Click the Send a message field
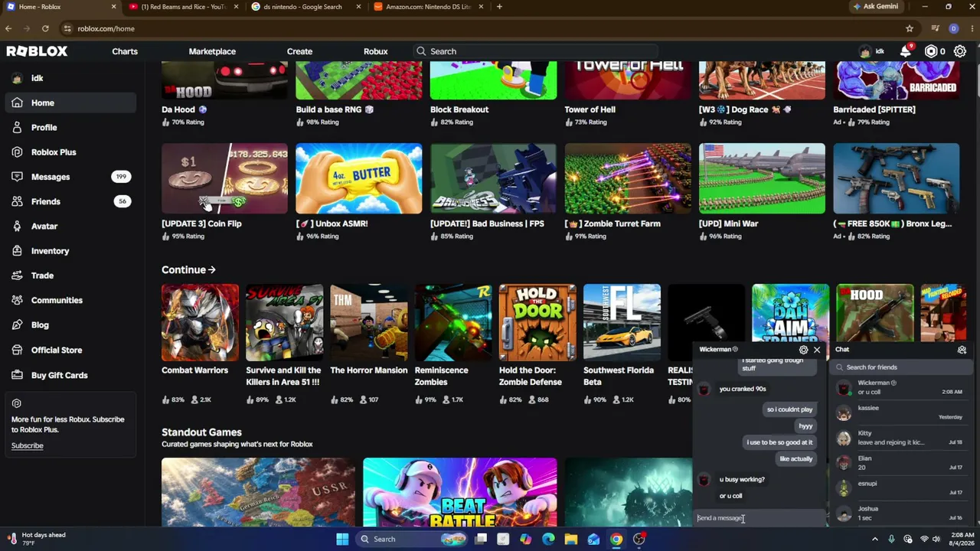 [759, 518]
